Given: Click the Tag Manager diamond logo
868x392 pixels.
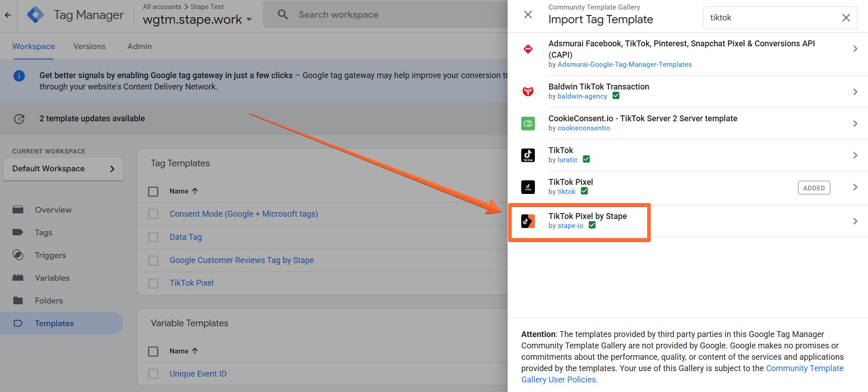Looking at the screenshot, I should (x=35, y=15).
